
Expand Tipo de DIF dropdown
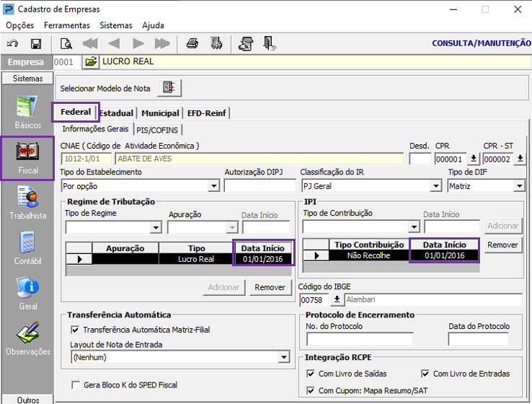519,186
